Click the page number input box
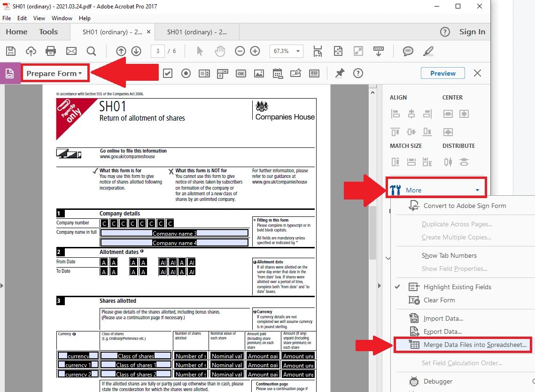 point(158,51)
